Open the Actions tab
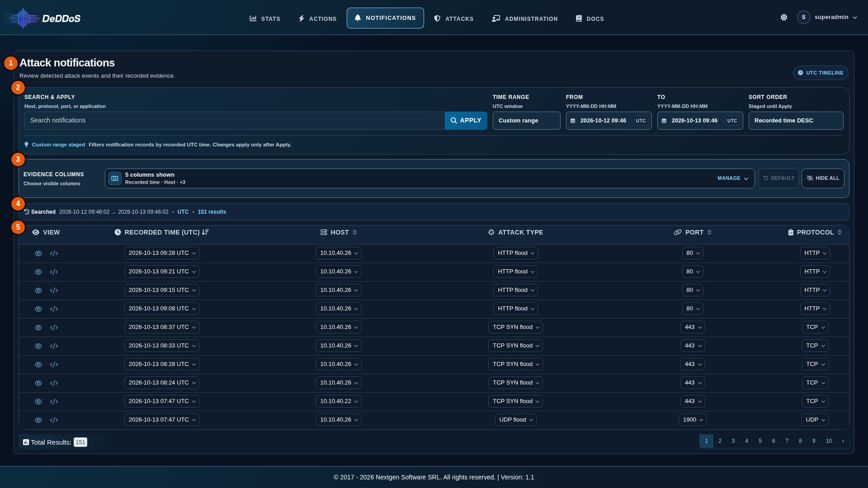The image size is (868, 488). pos(317,19)
